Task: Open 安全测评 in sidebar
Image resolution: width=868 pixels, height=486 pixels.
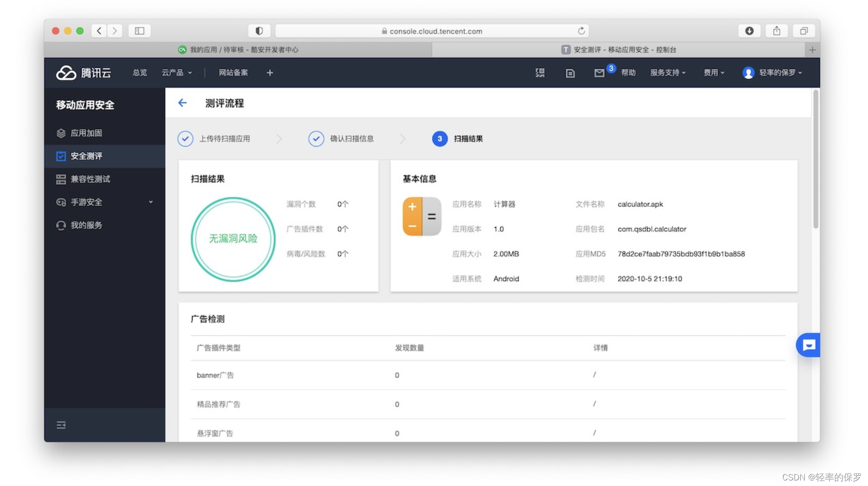Action: point(105,156)
